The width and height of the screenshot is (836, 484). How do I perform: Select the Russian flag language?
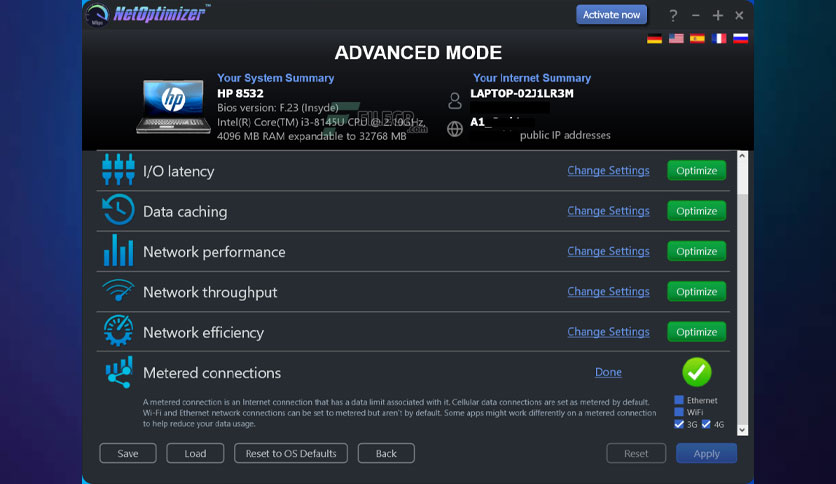[x=741, y=38]
